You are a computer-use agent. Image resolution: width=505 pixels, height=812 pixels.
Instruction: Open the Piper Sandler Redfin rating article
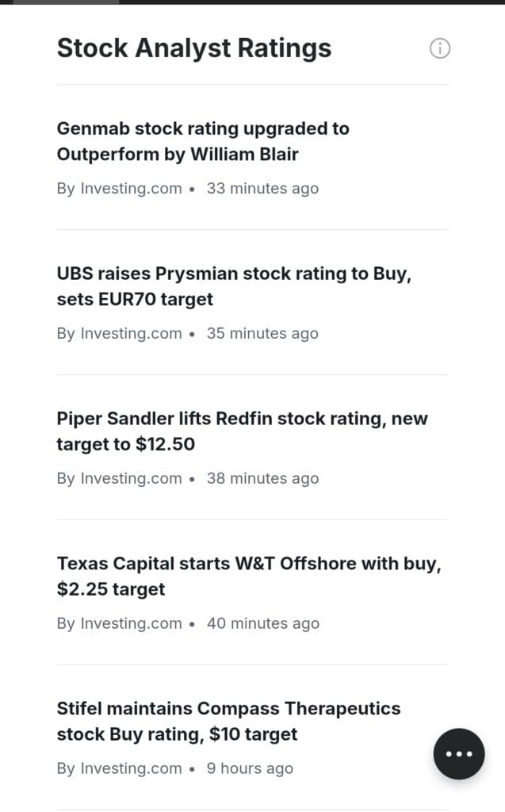tap(242, 431)
